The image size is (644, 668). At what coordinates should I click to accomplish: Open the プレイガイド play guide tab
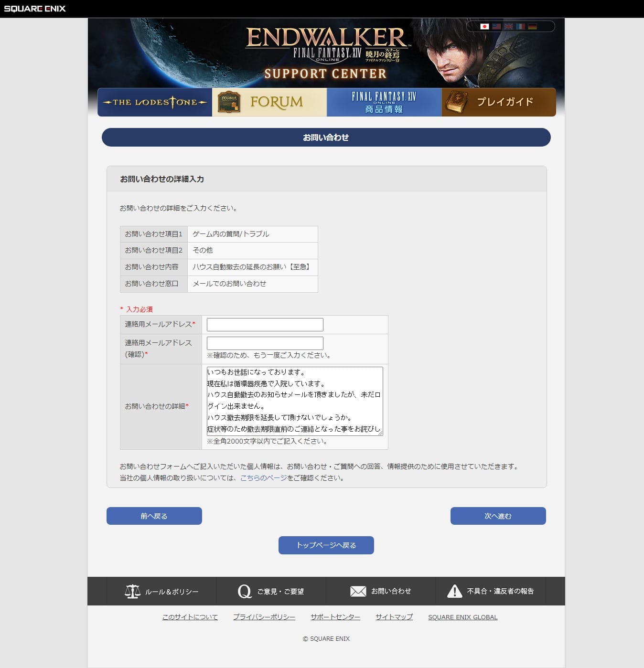pyautogui.click(x=499, y=102)
